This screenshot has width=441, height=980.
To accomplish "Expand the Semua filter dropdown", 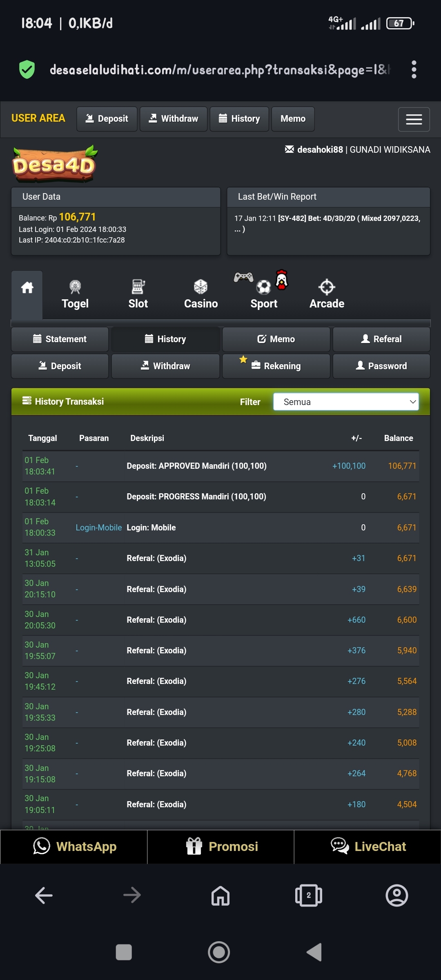I will pos(346,402).
